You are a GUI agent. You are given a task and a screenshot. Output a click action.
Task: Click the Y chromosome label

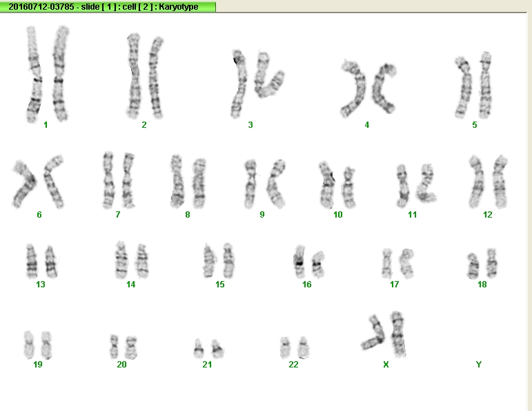(479, 365)
